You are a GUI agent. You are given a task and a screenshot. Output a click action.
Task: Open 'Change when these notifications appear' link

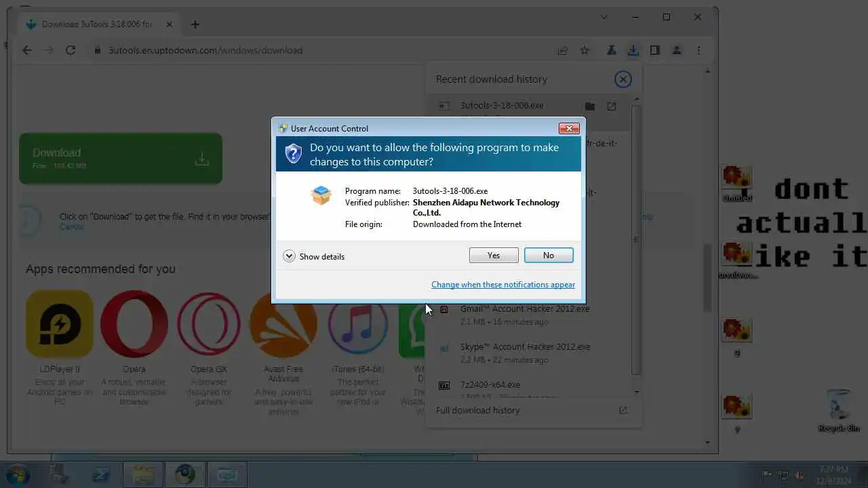[503, 285]
